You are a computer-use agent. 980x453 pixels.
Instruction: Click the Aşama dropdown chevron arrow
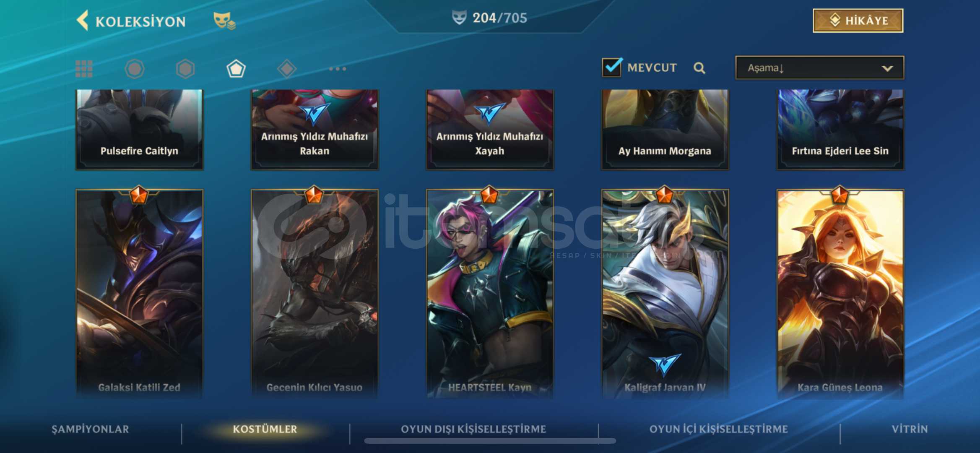pyautogui.click(x=887, y=68)
